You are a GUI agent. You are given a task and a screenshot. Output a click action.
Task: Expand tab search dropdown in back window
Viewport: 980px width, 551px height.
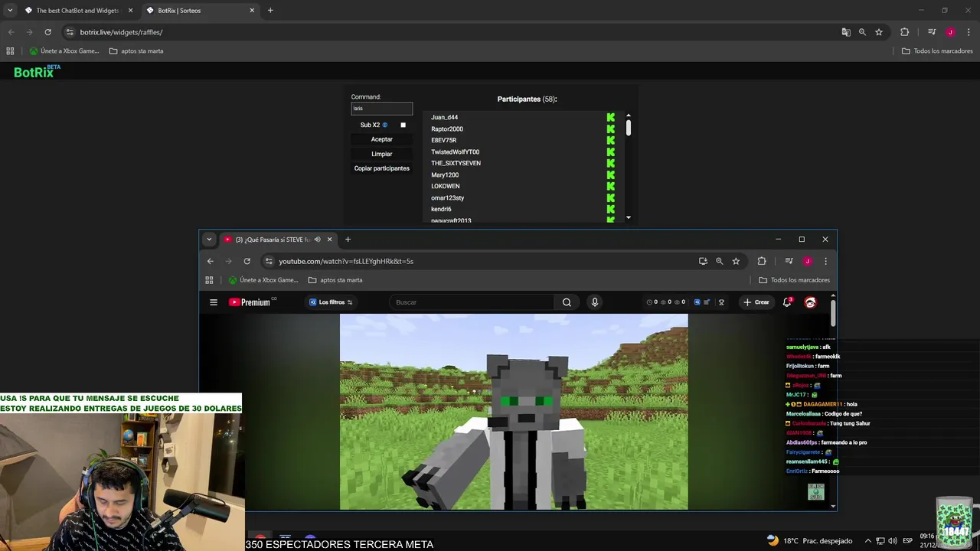click(10, 11)
